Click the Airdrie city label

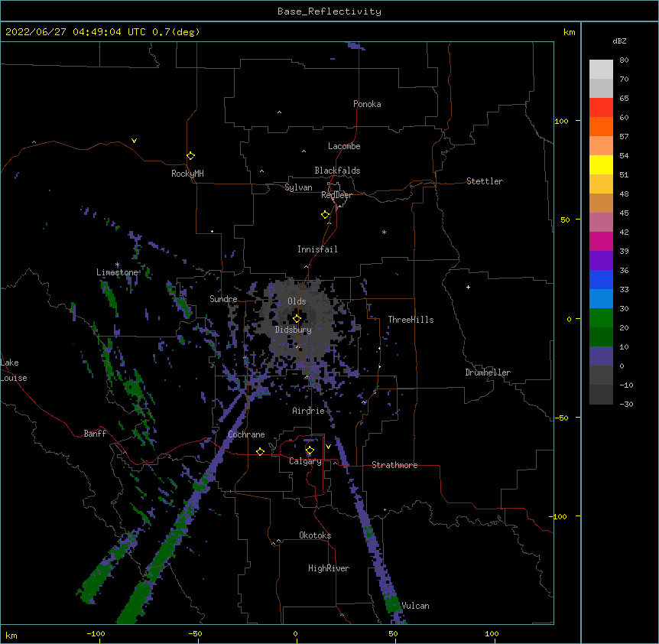tap(309, 411)
